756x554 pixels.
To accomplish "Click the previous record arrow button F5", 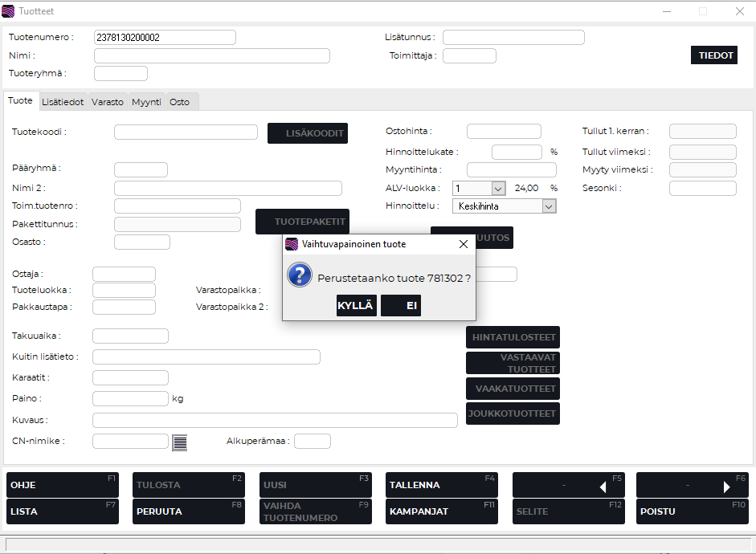I will (569, 485).
